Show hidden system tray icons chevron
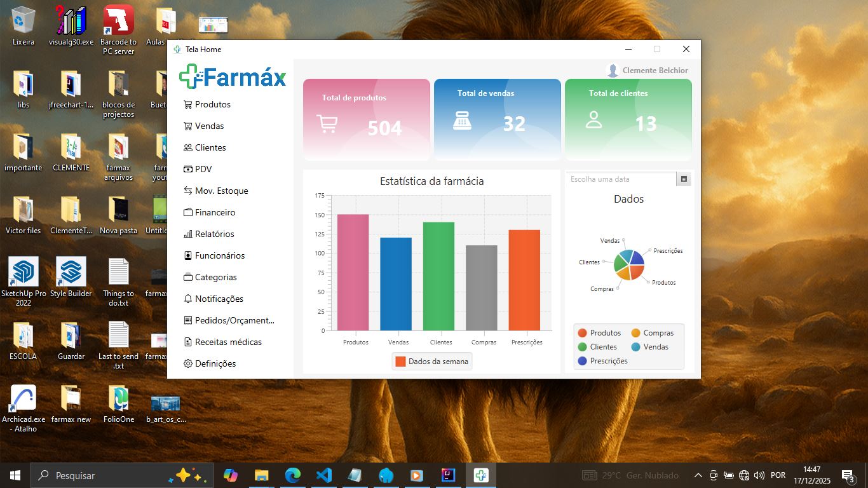 [698, 475]
